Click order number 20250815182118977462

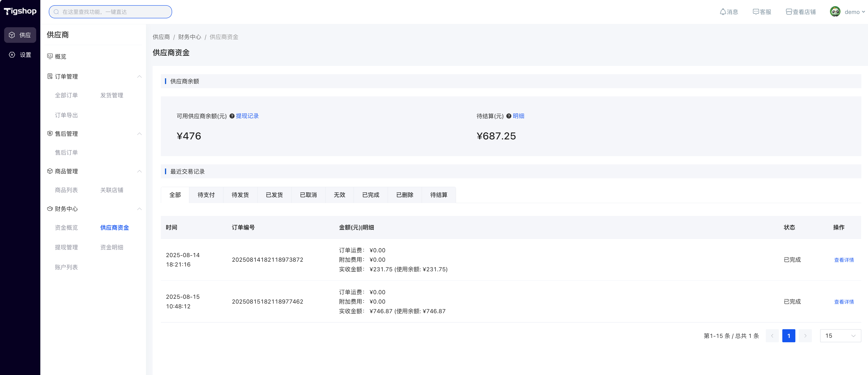coord(268,302)
